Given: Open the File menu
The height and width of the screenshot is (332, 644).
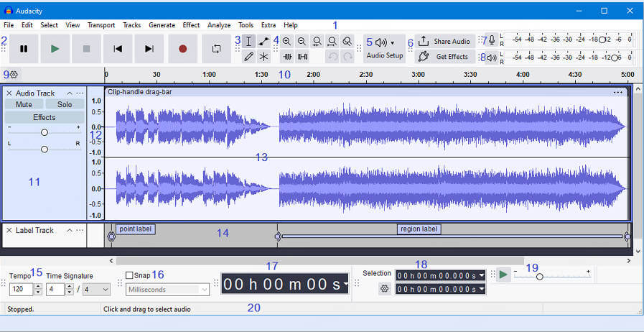Looking at the screenshot, I should click(9, 25).
